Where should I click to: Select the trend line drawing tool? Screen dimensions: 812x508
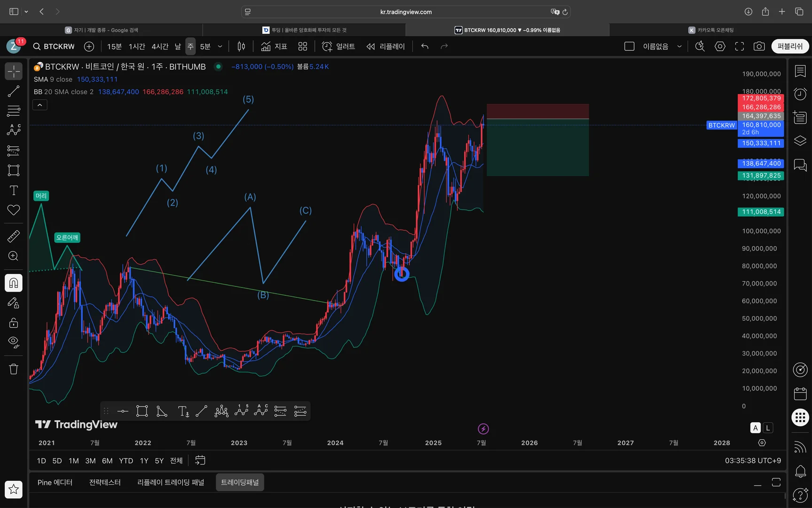(14, 91)
